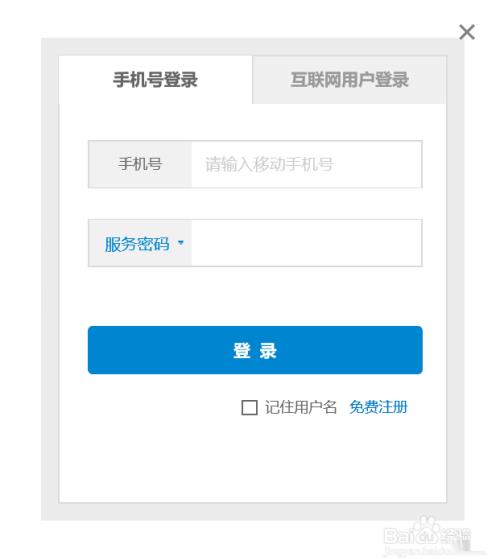Switch to the 互联网用户登录 tab
Screen dimensions: 500x559
[349, 80]
